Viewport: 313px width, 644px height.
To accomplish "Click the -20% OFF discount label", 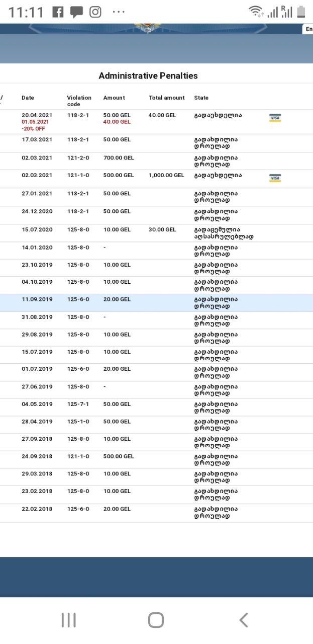I will tap(33, 129).
